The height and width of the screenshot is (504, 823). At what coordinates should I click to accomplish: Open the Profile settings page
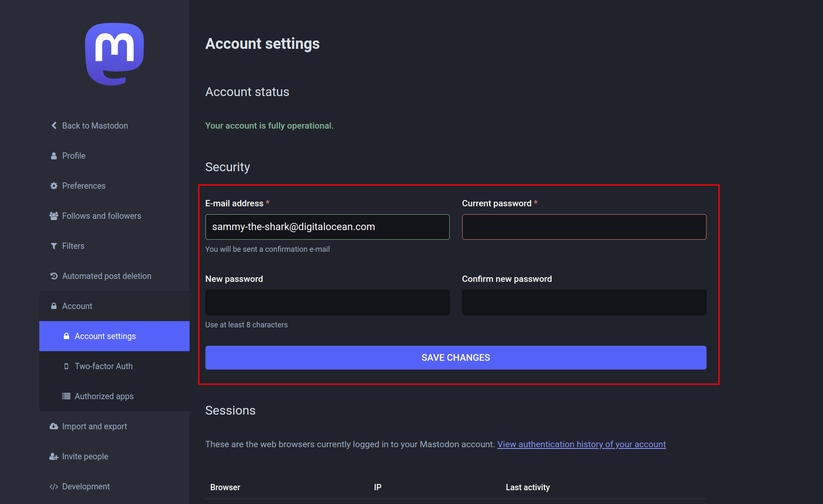pos(114,156)
